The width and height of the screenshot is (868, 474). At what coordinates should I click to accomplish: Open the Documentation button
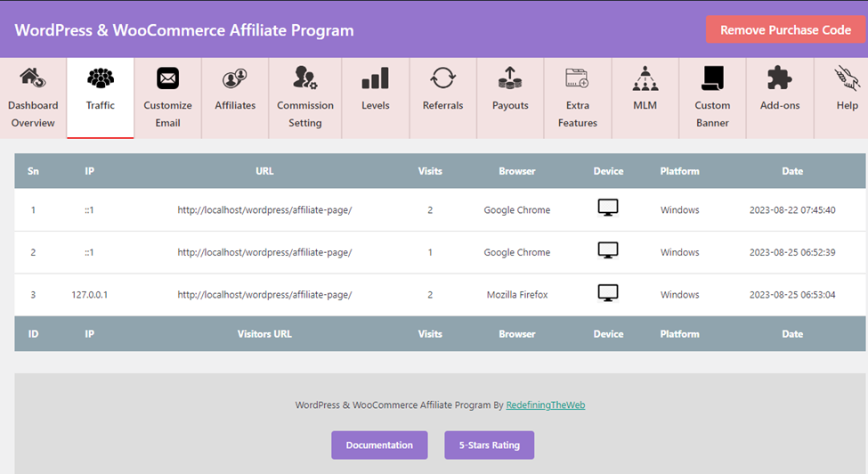[x=379, y=445]
